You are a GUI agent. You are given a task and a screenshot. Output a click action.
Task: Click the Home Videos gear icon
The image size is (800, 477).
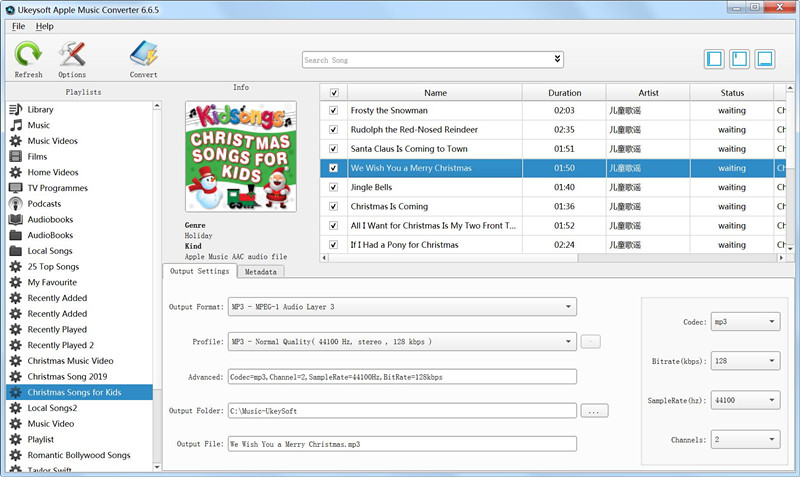(16, 172)
